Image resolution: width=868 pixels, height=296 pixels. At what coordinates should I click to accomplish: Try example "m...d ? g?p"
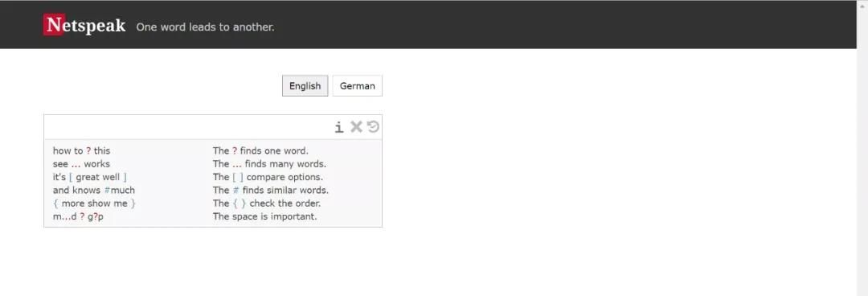(x=78, y=216)
